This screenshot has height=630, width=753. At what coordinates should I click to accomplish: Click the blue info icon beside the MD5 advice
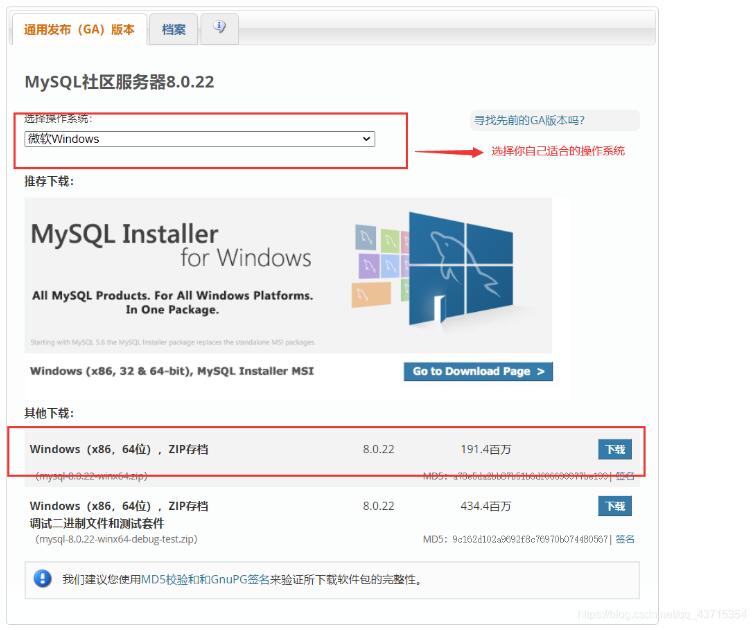click(x=42, y=578)
